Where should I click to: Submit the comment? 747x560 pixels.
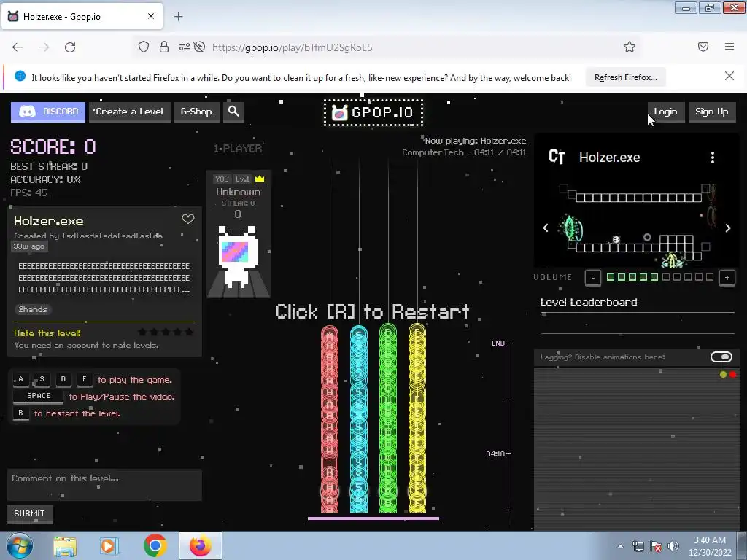29,513
